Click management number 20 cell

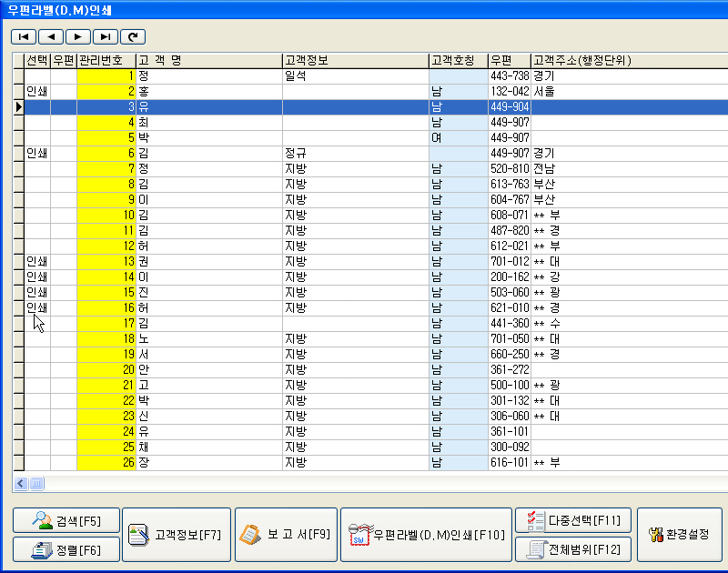pos(106,370)
